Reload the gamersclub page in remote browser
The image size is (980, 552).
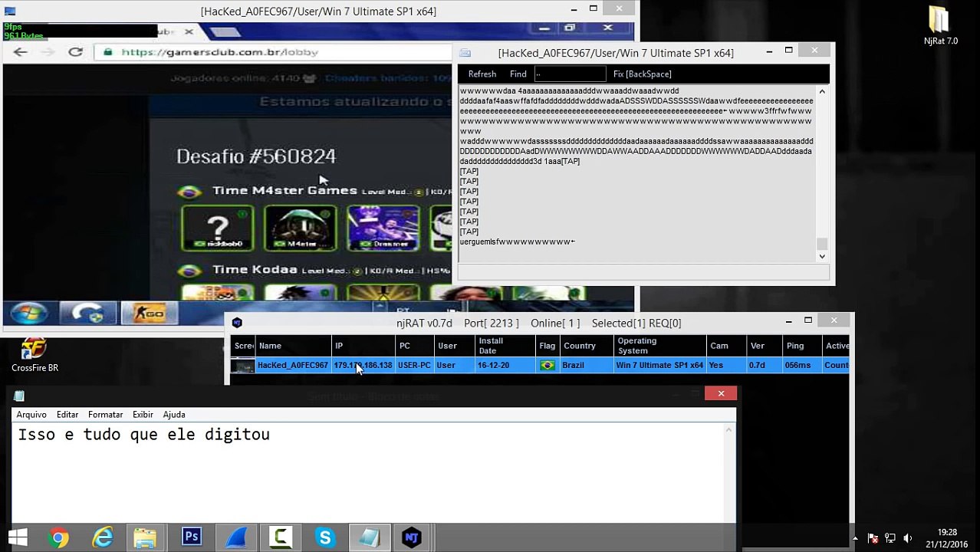(x=75, y=52)
